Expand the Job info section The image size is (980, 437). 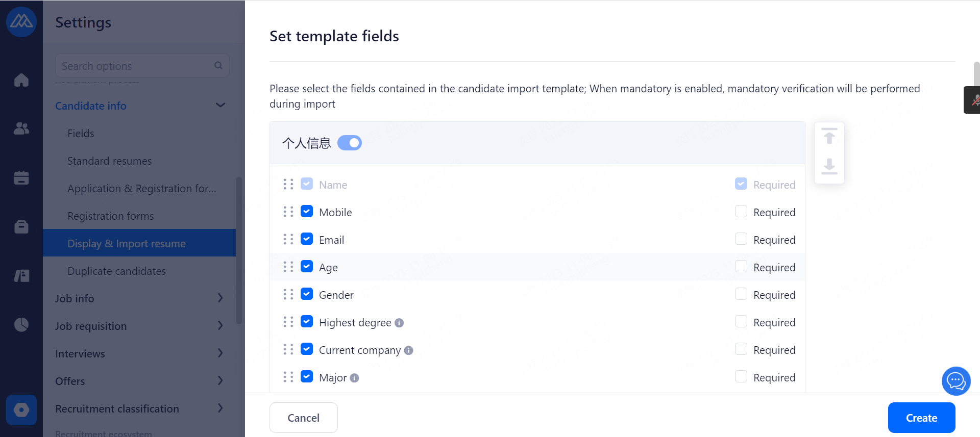[220, 298]
